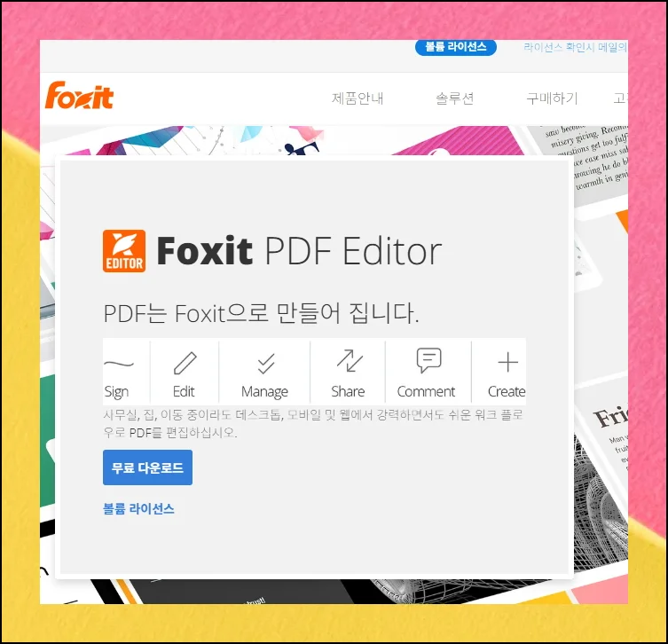Select the Edit pencil icon

tap(185, 363)
